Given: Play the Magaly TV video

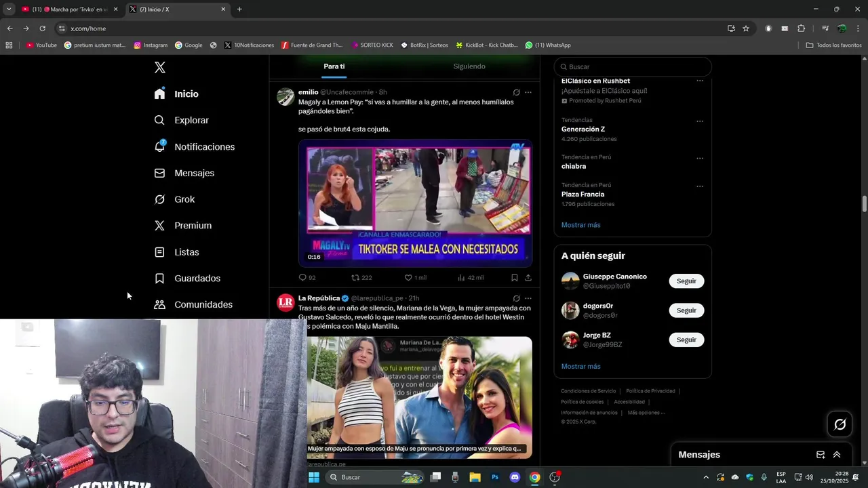Looking at the screenshot, I should 415,203.
